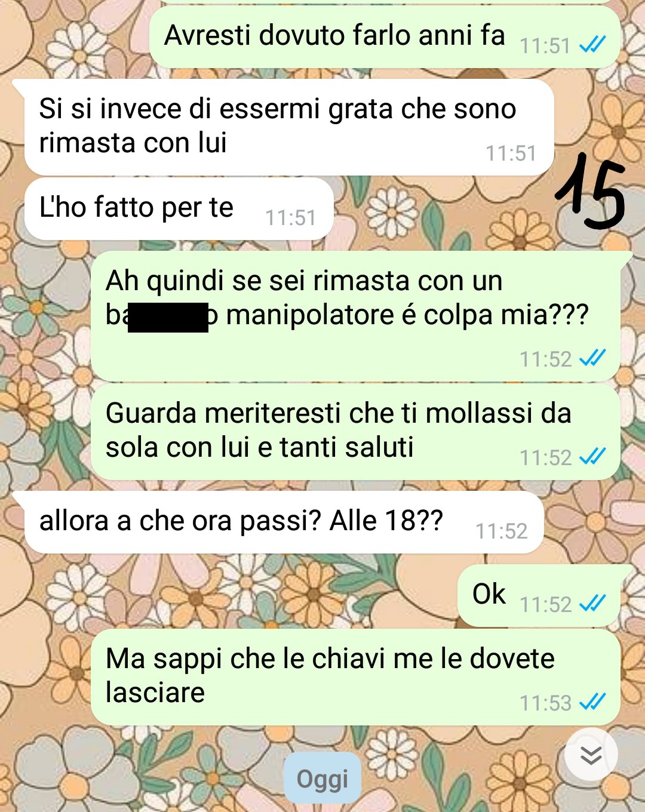This screenshot has width=645, height=812.
Task: Tap the black censor bar in the message
Action: coord(168,318)
